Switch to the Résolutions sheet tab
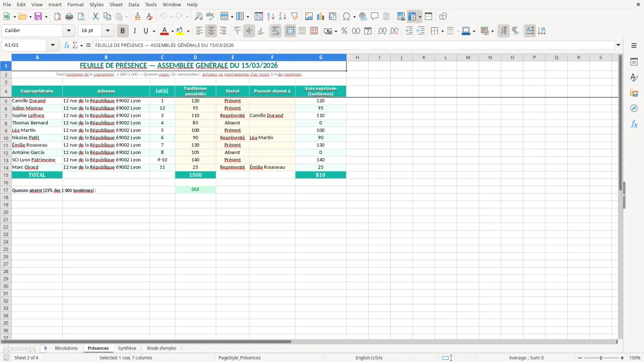 [66, 349]
